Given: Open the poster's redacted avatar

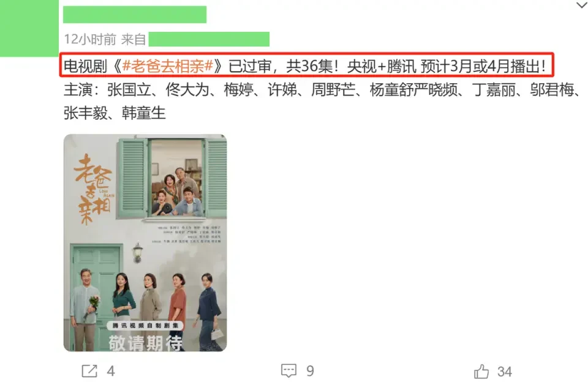Looking at the screenshot, I should click(x=29, y=29).
